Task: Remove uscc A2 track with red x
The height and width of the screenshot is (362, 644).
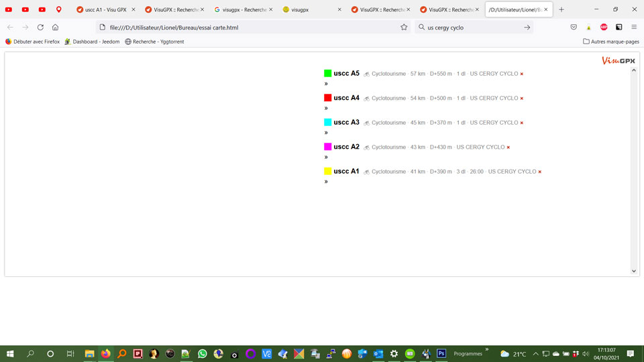Action: pyautogui.click(x=508, y=147)
